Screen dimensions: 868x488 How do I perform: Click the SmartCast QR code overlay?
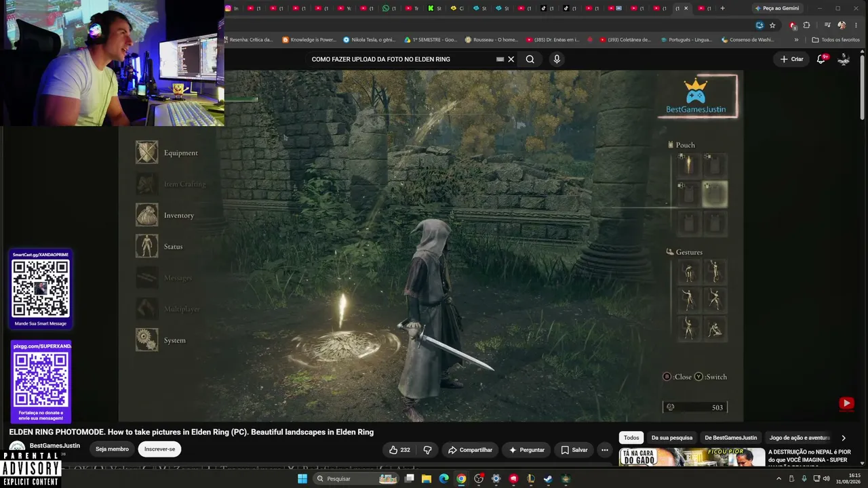(41, 289)
